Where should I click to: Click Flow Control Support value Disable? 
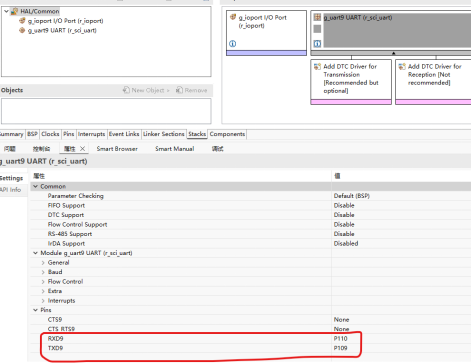[x=344, y=224]
